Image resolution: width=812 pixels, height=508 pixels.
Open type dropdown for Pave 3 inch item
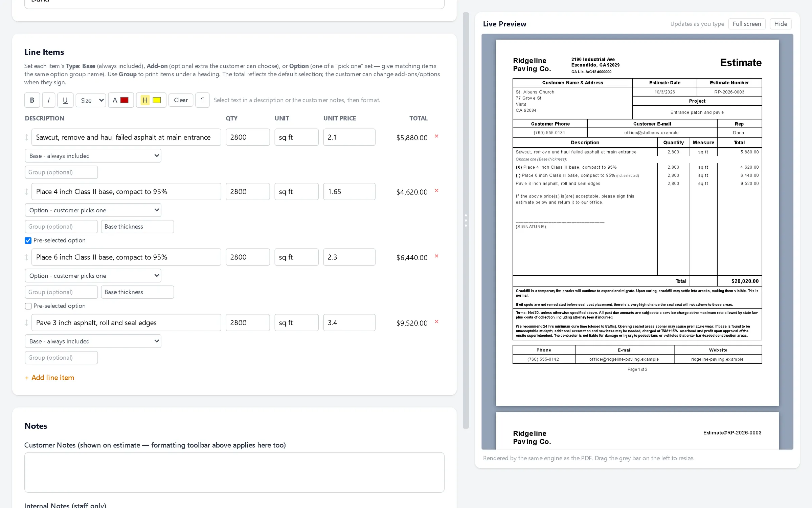(93, 341)
